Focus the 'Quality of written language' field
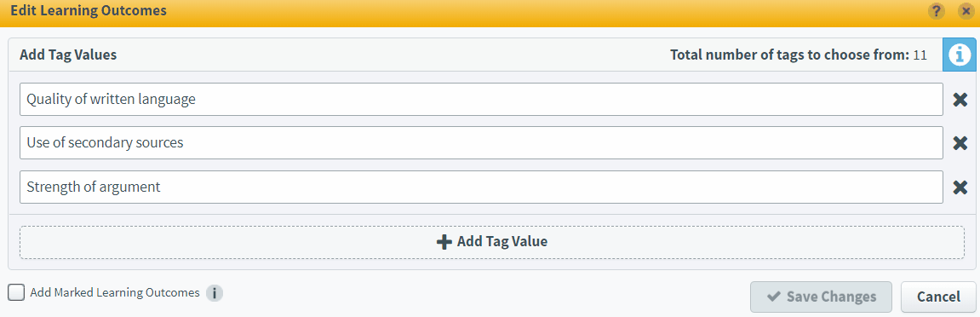Viewport: 980px width, 317px height. 481,100
